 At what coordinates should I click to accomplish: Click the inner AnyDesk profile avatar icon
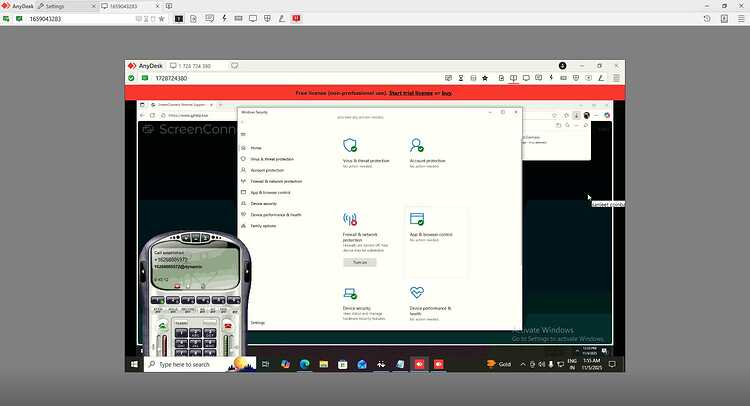point(562,66)
